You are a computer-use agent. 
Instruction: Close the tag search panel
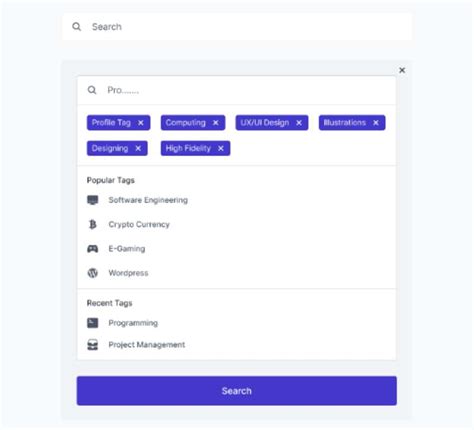coord(402,70)
